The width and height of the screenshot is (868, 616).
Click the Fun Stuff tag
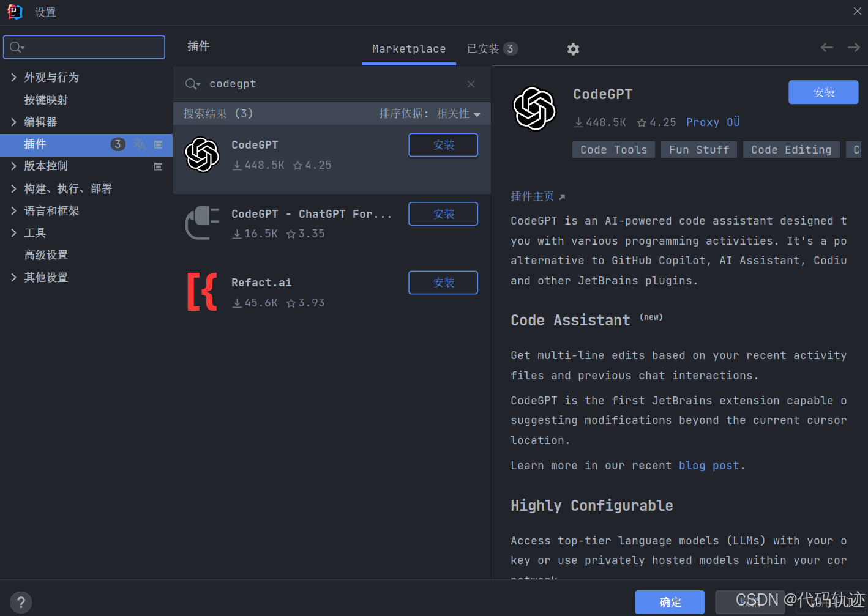[699, 150]
